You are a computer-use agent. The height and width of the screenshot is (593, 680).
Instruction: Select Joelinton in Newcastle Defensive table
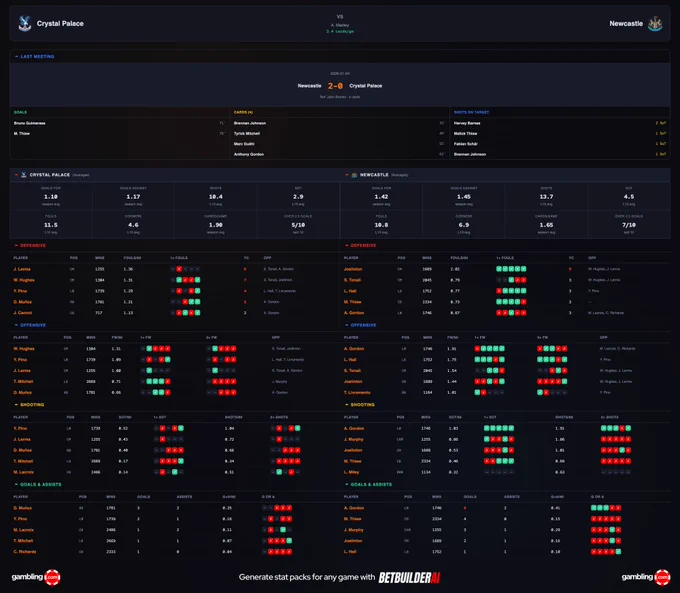[353, 269]
